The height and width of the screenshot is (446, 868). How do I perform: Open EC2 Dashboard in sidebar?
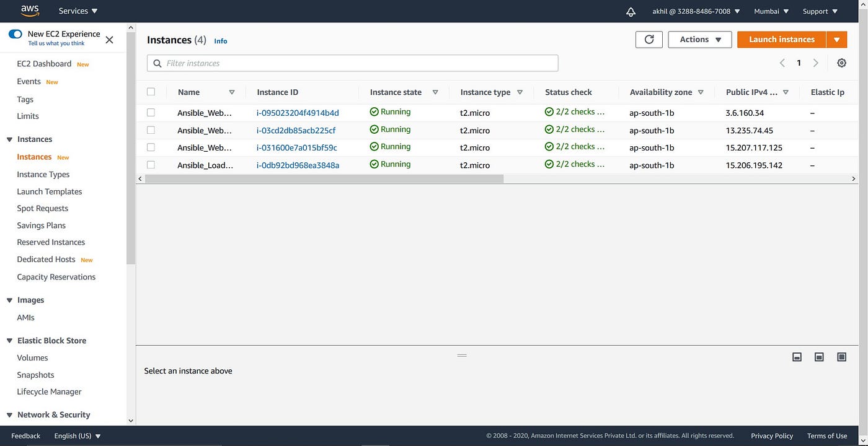[44, 64]
